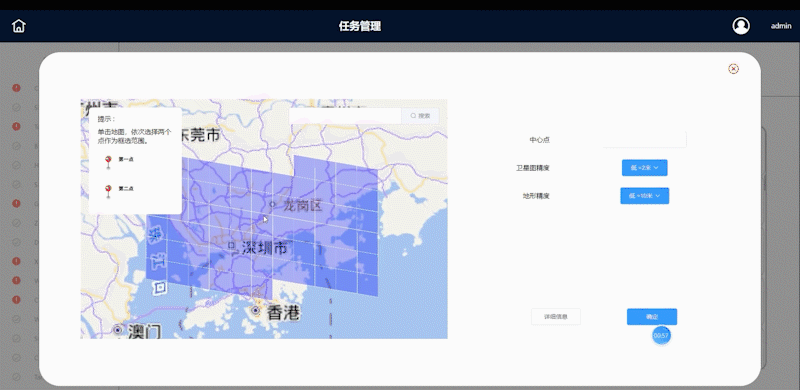Viewport: 800px width, 390px height.
Task: Open 详细信息 details
Action: (x=556, y=316)
